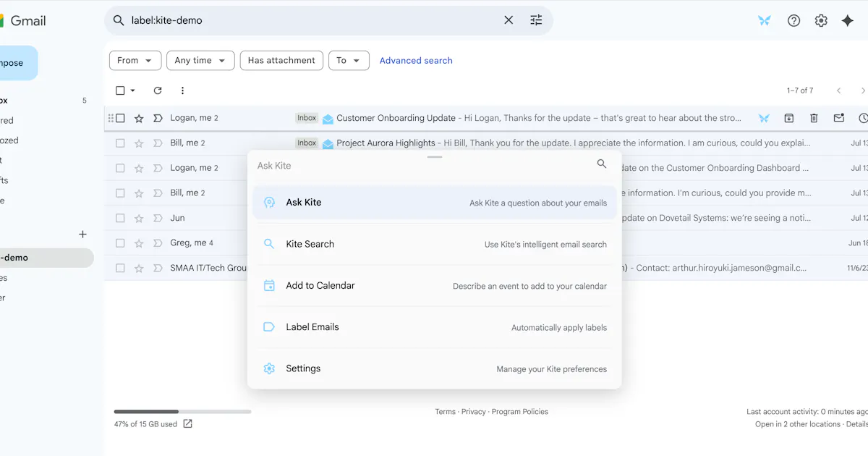
Task: Click the search magnifier in Ask Kite box
Action: coord(602,164)
